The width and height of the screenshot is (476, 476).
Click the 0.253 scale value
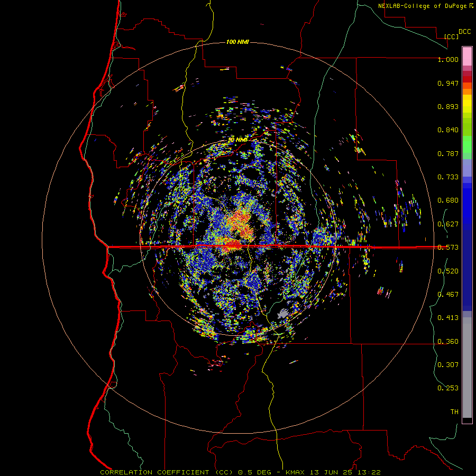448,388
